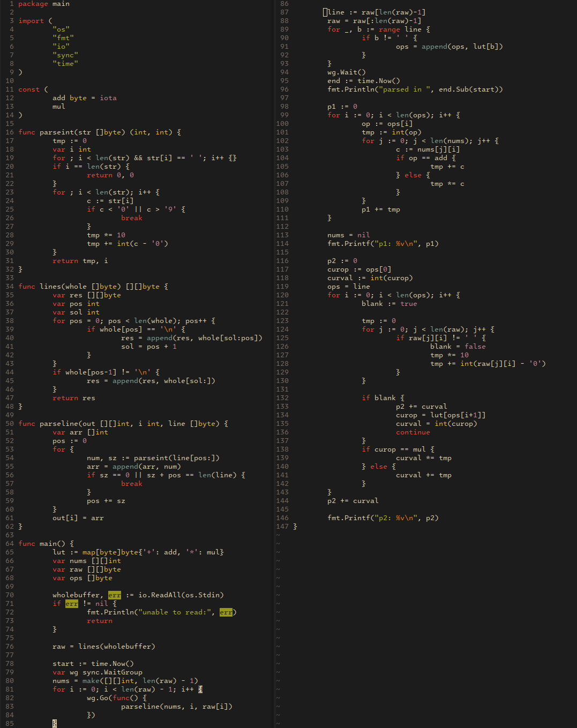Image resolution: width=577 pixels, height=728 pixels.
Task: Click 'wg.Go(func() {' call
Action: tap(117, 698)
